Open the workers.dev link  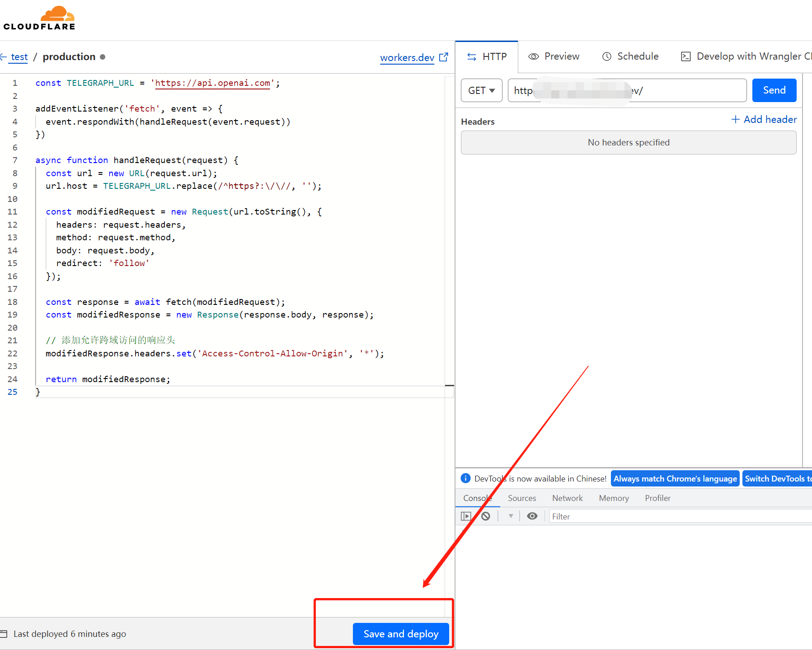pos(407,57)
